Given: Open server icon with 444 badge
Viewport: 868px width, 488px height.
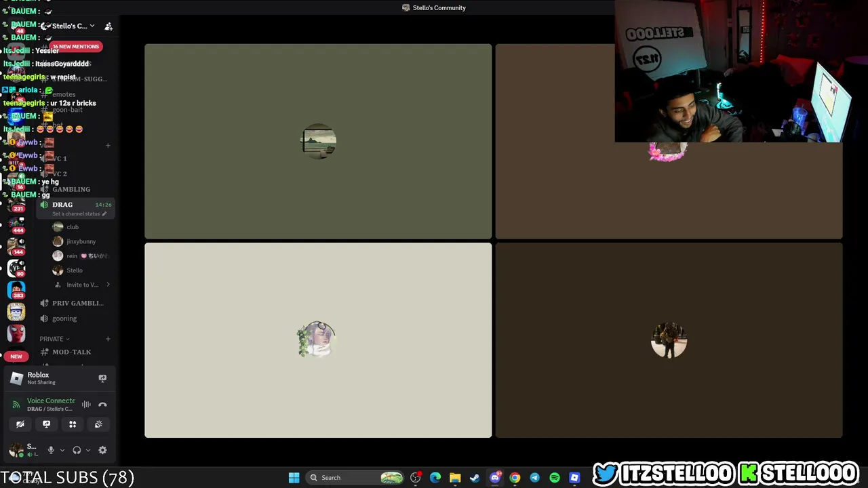Looking at the screenshot, I should tap(16, 226).
